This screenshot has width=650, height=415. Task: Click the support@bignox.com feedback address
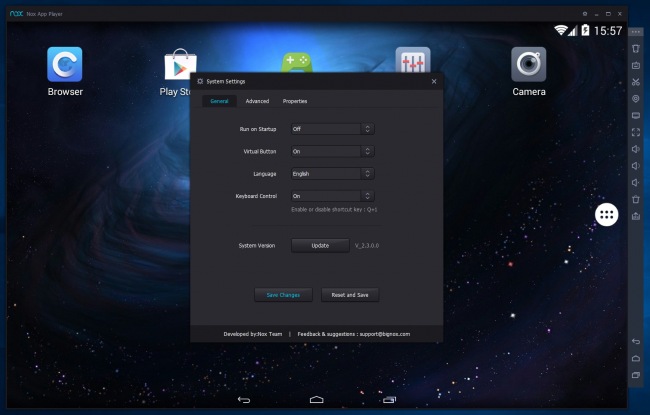click(x=385, y=334)
